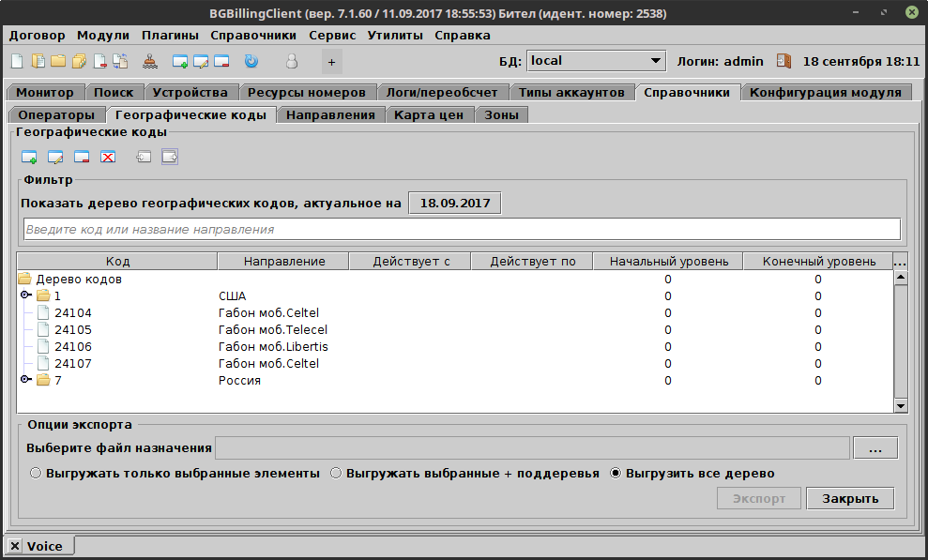Image resolution: width=928 pixels, height=560 pixels.
Task: Click the direction filter input field
Action: (460, 228)
